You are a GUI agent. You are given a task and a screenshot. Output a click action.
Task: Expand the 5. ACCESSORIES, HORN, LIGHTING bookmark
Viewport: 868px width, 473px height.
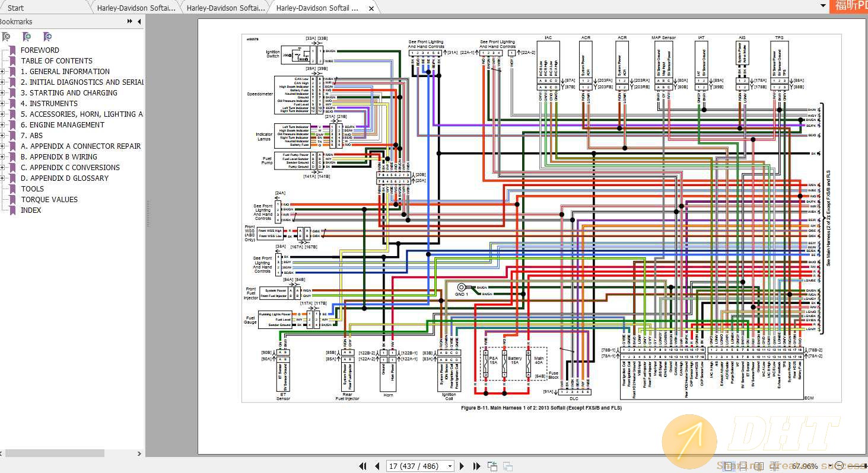pos(2,114)
